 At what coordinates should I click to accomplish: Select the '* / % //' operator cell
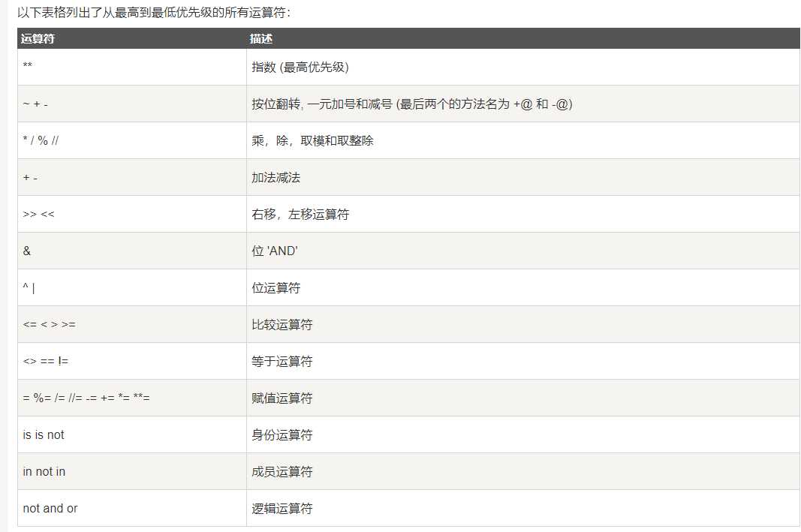point(132,140)
